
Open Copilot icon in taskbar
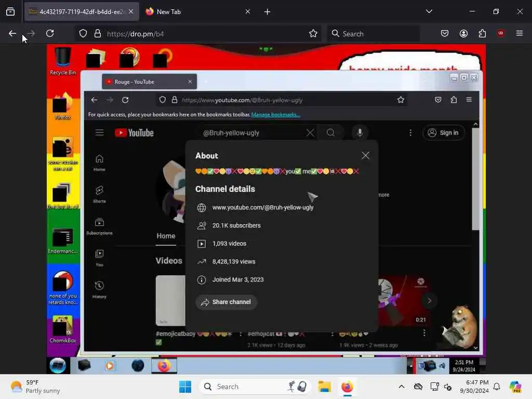click(515, 387)
